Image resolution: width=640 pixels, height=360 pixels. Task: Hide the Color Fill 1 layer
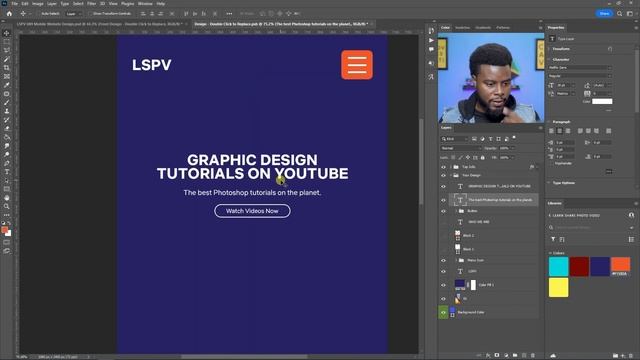tap(443, 285)
